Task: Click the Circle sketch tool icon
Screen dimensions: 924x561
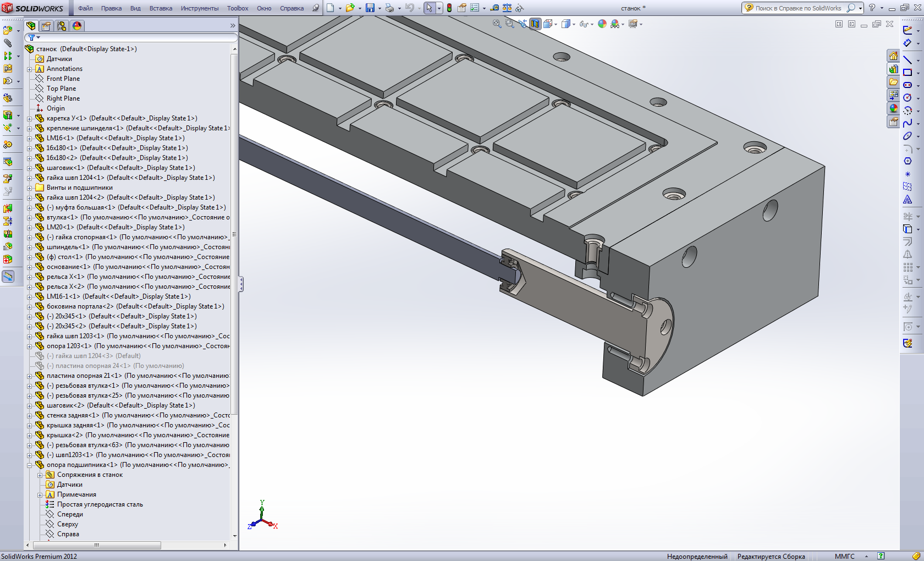Action: tap(908, 97)
